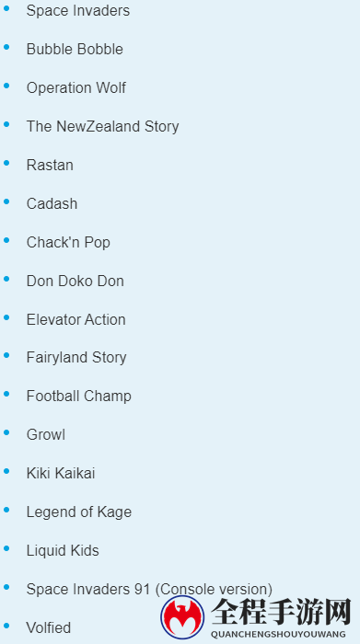
Task: Click the Growl game entry
Action: point(46,434)
